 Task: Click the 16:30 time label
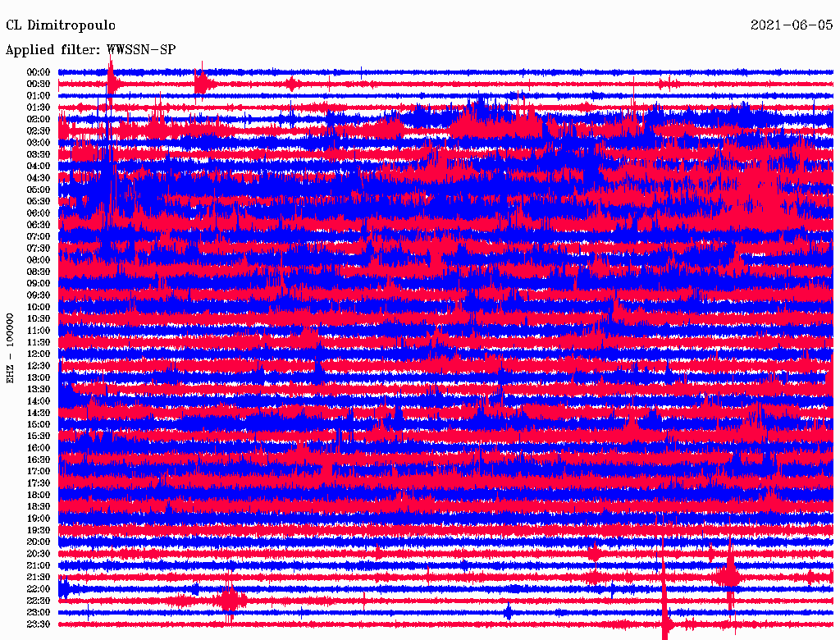(x=39, y=459)
